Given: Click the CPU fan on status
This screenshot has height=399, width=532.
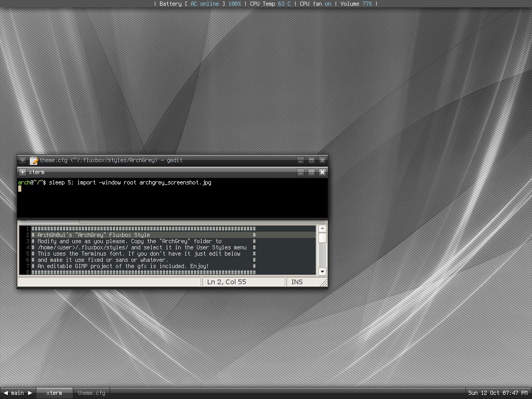Looking at the screenshot, I should tap(315, 4).
